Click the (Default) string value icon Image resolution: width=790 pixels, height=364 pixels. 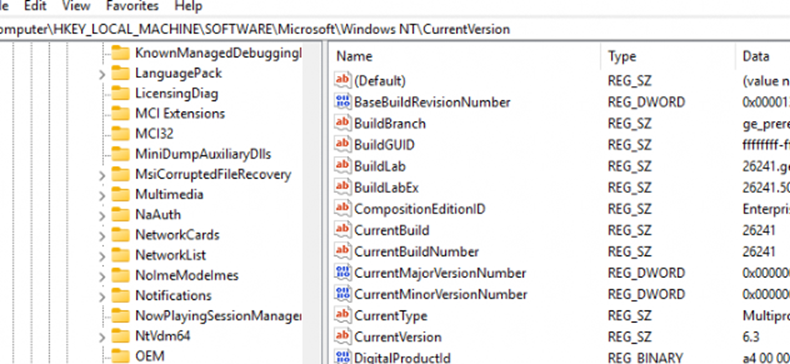tap(343, 81)
